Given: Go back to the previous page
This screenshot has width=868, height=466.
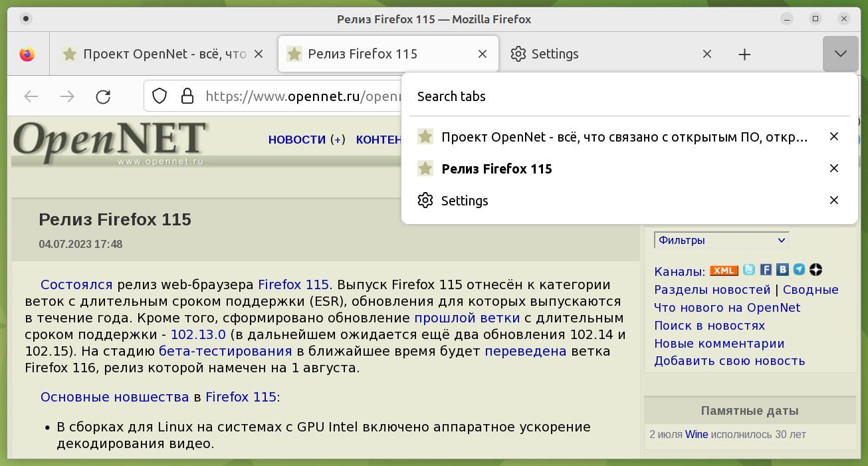Looking at the screenshot, I should [x=31, y=96].
